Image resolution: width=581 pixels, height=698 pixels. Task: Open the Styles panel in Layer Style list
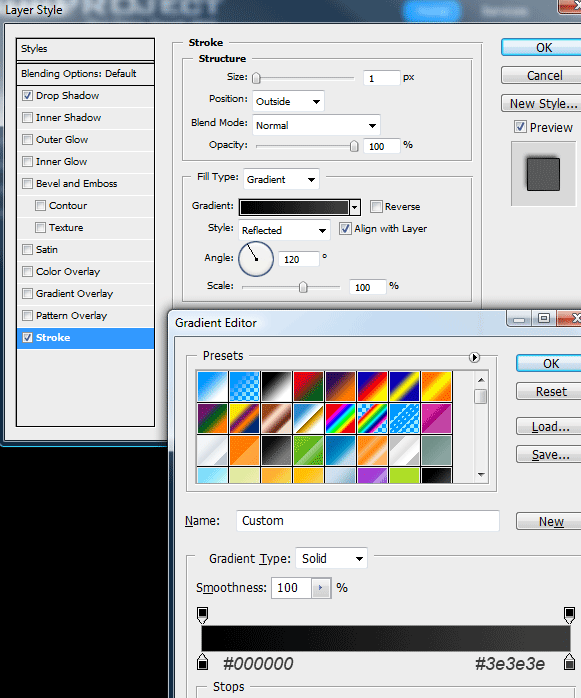pos(85,49)
